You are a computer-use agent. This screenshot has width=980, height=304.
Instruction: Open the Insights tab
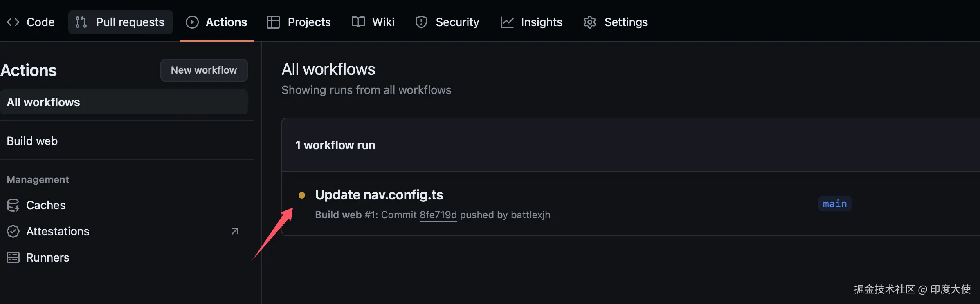coord(541,22)
